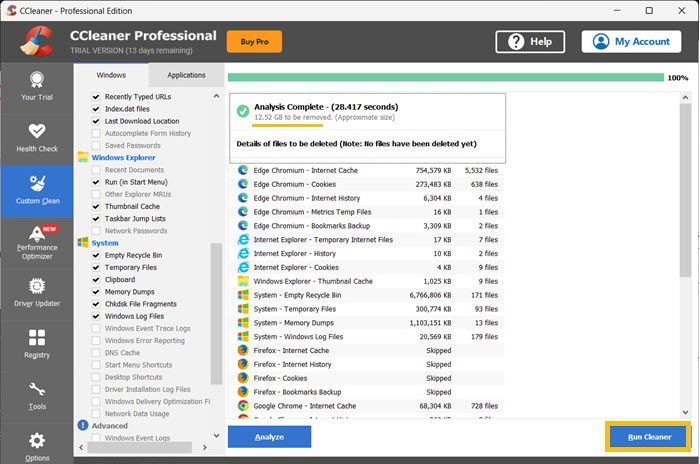Click the checklist scroll up arrow
Viewport: 700px width, 464px height.
tap(217, 96)
